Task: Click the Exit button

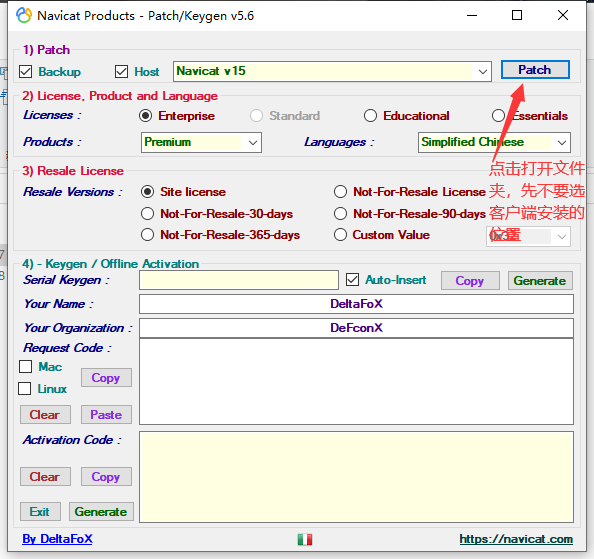Action: [40, 512]
